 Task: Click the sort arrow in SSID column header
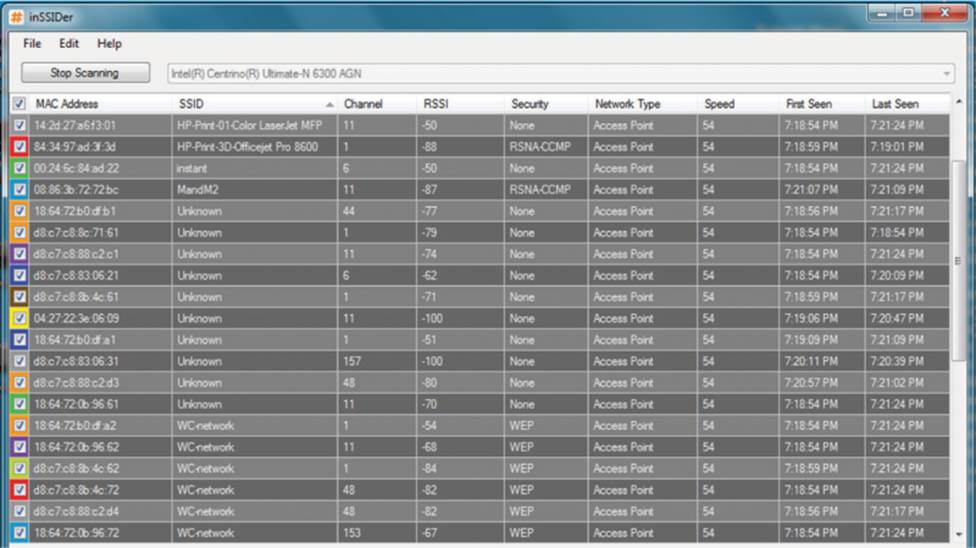(329, 104)
